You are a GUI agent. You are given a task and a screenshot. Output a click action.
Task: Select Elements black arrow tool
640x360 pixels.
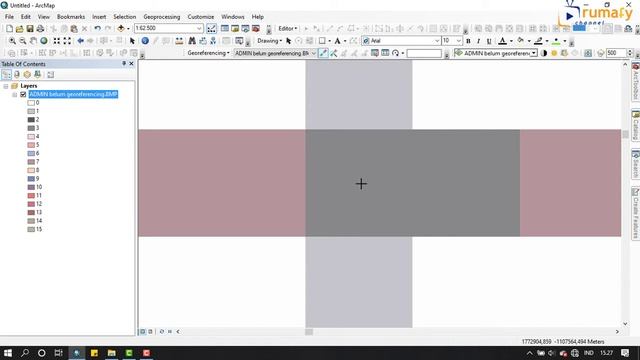click(x=132, y=41)
